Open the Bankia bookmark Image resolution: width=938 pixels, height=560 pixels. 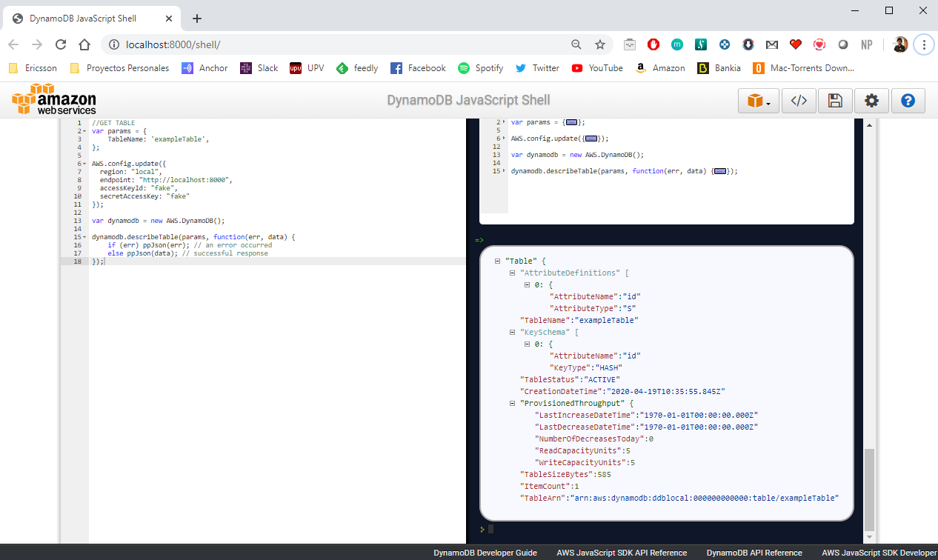tap(719, 68)
